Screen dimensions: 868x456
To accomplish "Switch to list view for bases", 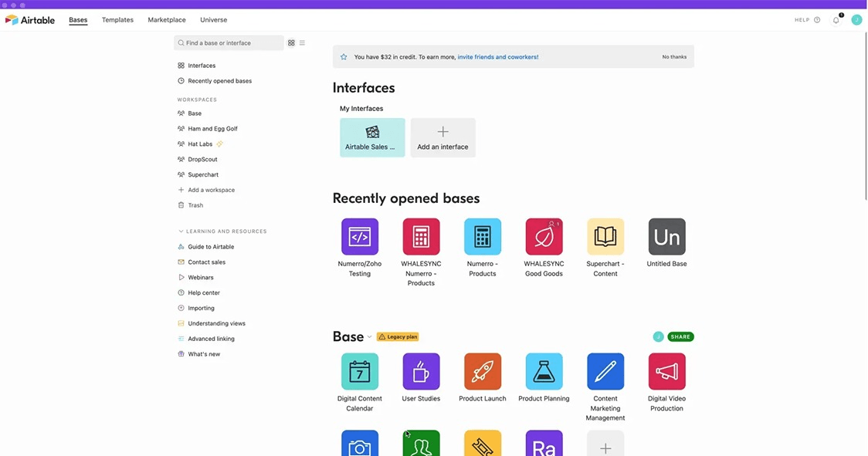I will (x=302, y=42).
